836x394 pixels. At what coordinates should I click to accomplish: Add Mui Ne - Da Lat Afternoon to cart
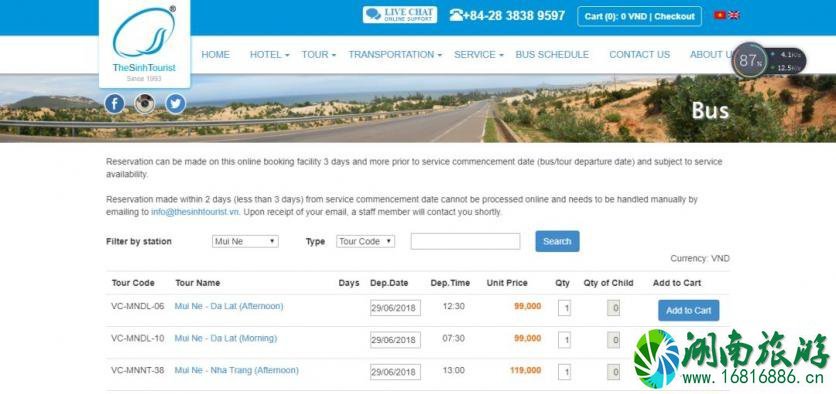tap(688, 310)
